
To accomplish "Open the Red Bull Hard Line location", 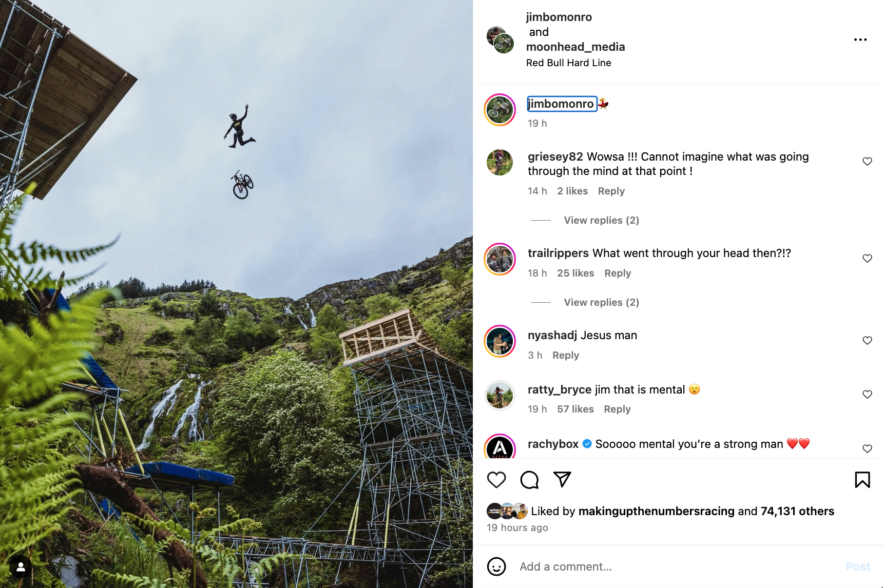I will click(568, 63).
